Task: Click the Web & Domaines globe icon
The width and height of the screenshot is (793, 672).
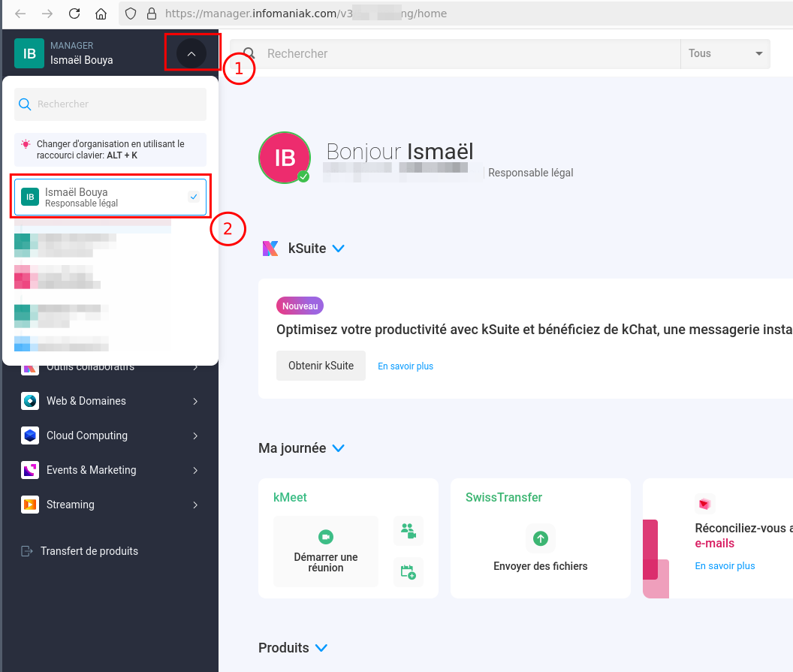Action: tap(30, 401)
